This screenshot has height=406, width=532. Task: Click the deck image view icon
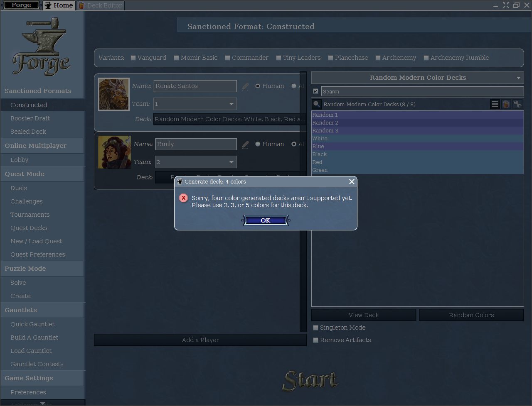click(x=506, y=104)
